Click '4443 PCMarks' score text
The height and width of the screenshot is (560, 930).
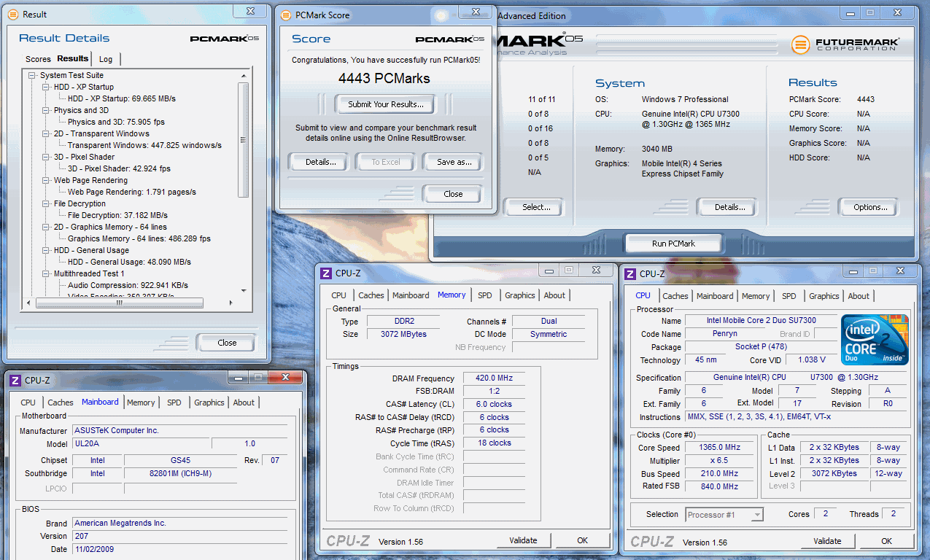click(384, 79)
